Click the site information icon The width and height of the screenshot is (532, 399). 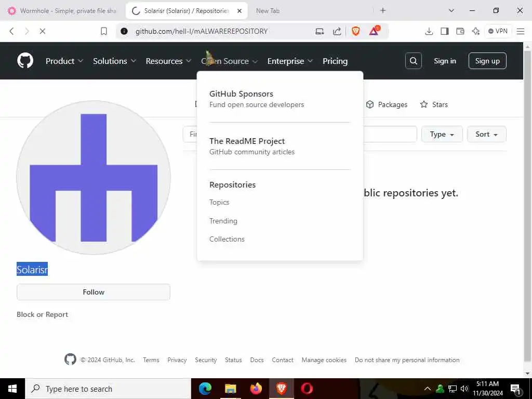[124, 31]
